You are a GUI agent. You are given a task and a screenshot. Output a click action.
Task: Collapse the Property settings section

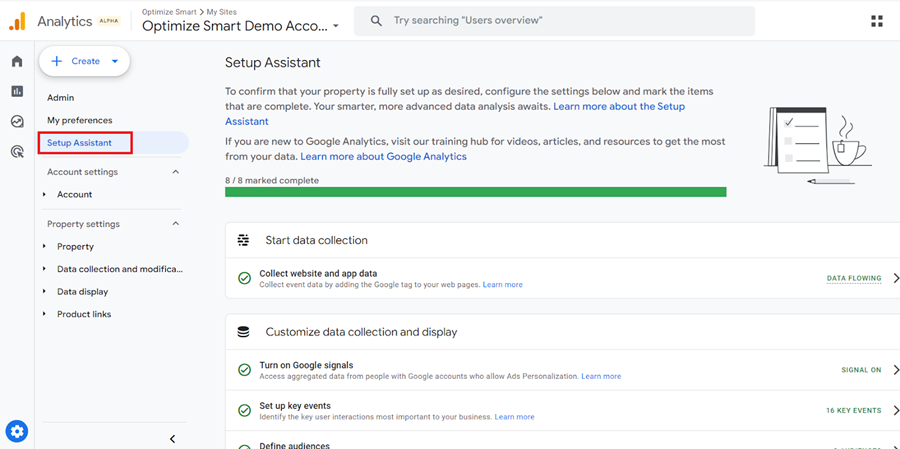click(x=176, y=224)
